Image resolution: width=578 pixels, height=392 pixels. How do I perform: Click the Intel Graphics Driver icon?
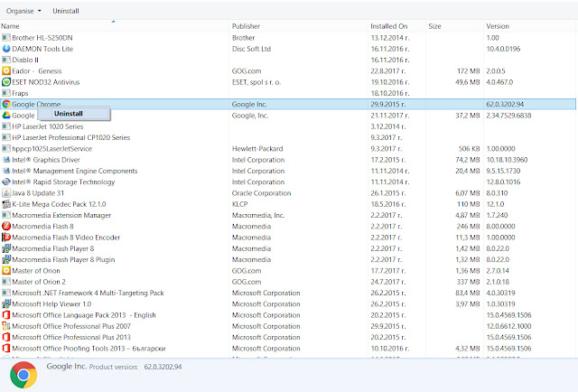[x=6, y=160]
